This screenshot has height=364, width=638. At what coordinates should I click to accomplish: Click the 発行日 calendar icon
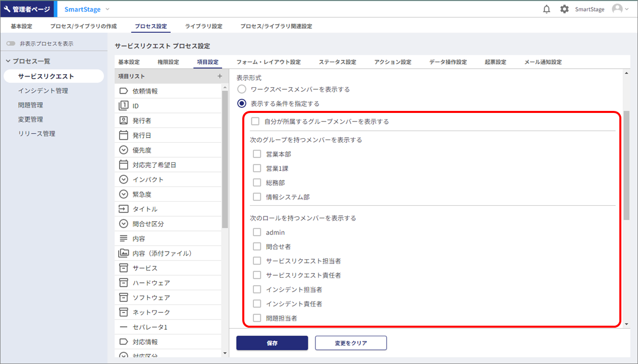point(124,135)
